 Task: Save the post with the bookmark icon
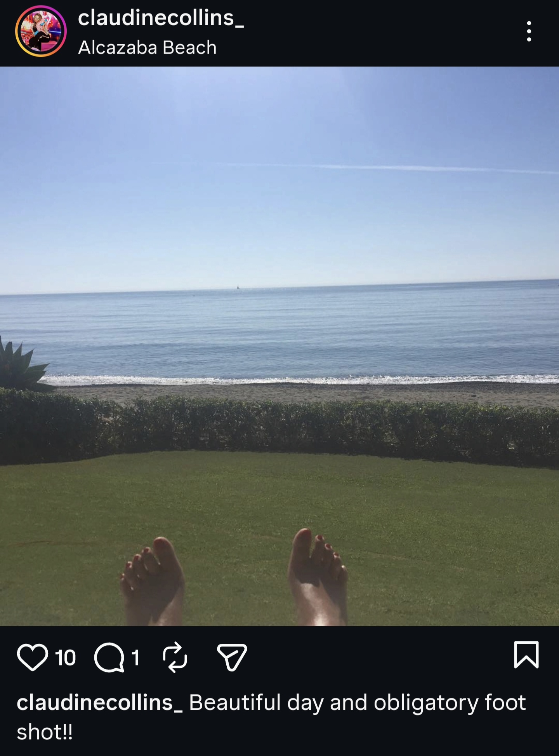[526, 655]
